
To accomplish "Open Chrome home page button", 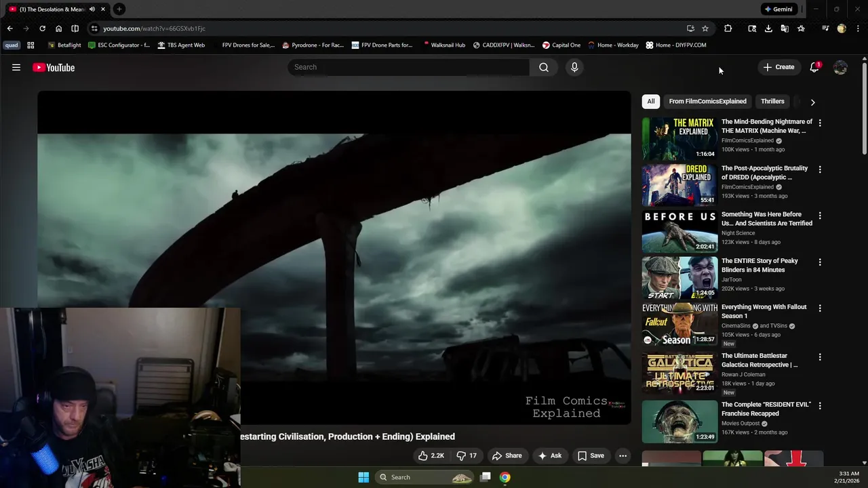I will pyautogui.click(x=59, y=28).
